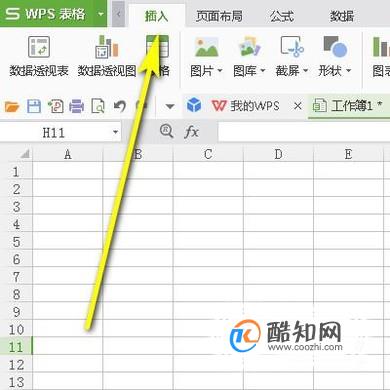Click the 形状 shapes icon

(x=335, y=47)
